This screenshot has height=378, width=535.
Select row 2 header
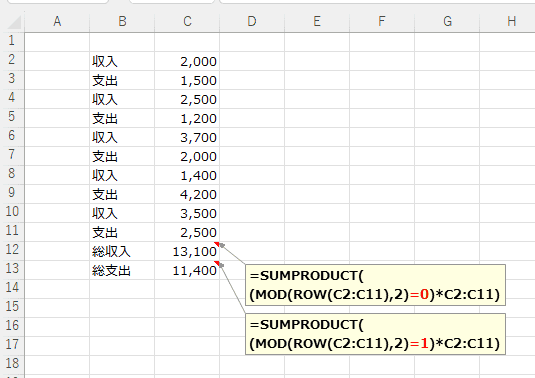click(12, 61)
